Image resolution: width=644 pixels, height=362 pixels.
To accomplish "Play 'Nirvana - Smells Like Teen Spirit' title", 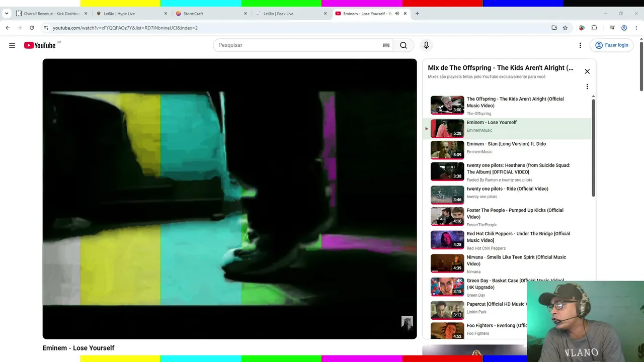I will (516, 260).
